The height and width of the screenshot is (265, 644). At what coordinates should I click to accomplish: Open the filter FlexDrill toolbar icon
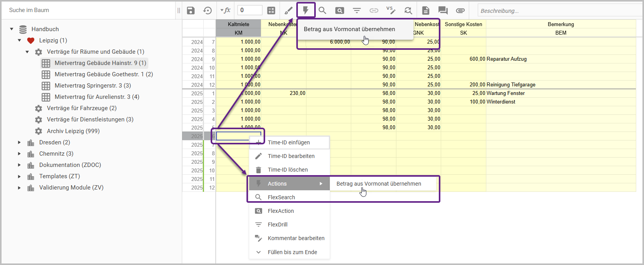(x=357, y=11)
